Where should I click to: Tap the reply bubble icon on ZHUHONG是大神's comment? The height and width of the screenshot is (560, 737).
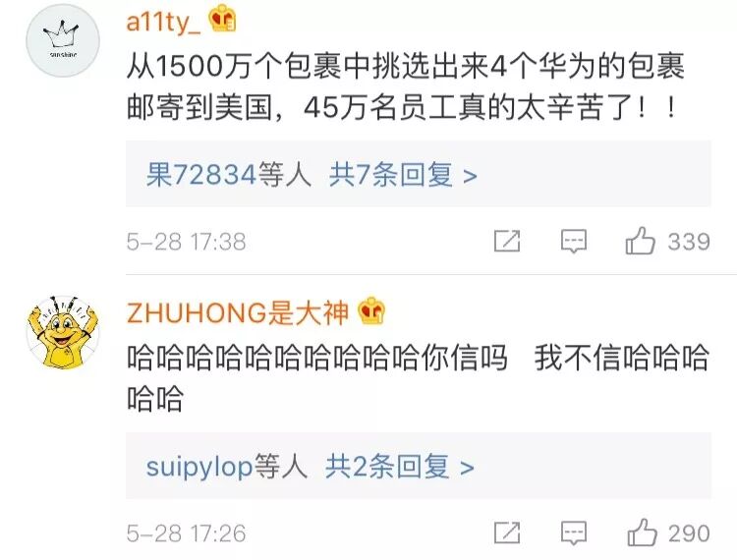[x=574, y=533]
